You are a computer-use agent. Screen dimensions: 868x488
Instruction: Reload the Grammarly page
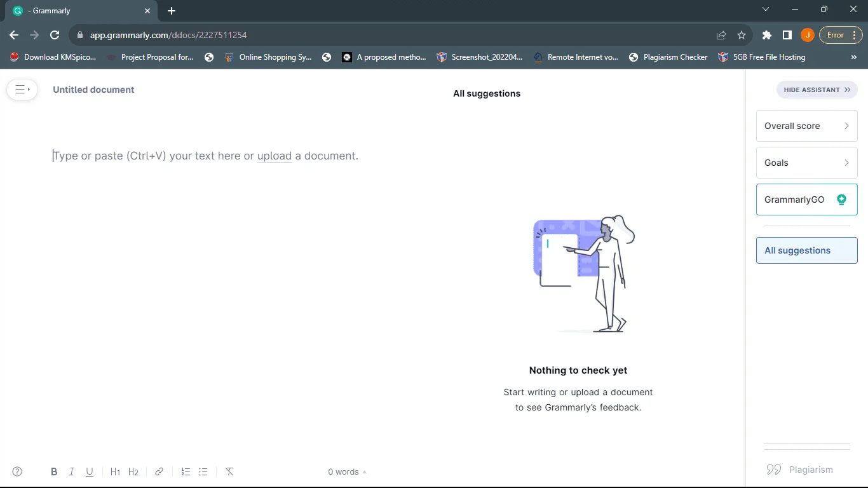point(55,35)
